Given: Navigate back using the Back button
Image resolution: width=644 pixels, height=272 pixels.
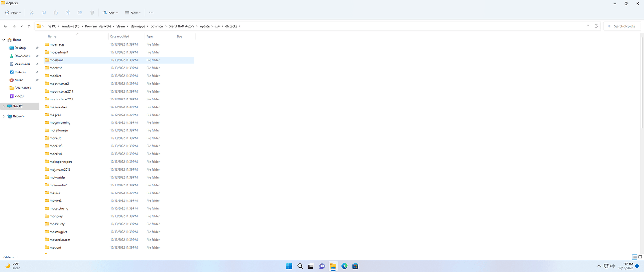Looking at the screenshot, I should point(5,26).
